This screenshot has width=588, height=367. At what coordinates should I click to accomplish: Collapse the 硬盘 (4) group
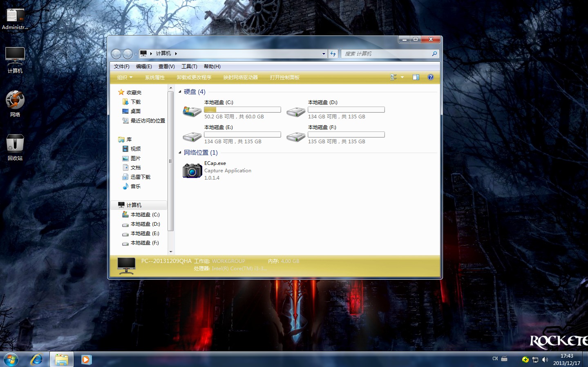(x=180, y=91)
